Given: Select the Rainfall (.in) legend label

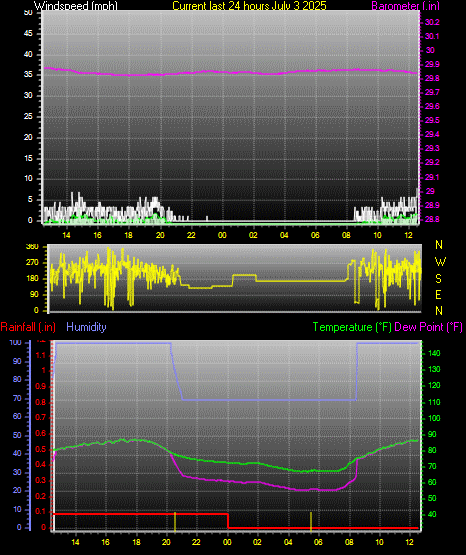Looking at the screenshot, I should click(x=28, y=327).
